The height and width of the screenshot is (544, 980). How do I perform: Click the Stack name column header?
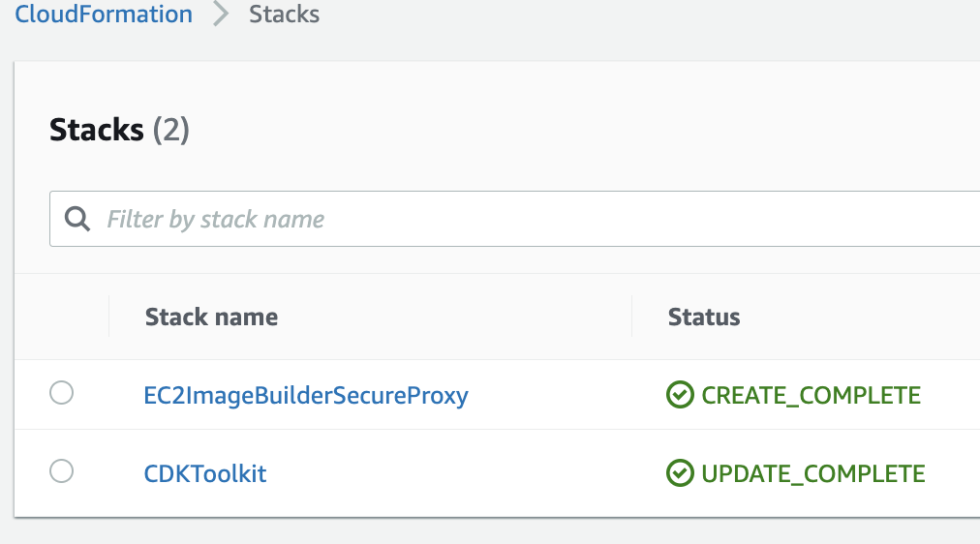click(x=211, y=317)
